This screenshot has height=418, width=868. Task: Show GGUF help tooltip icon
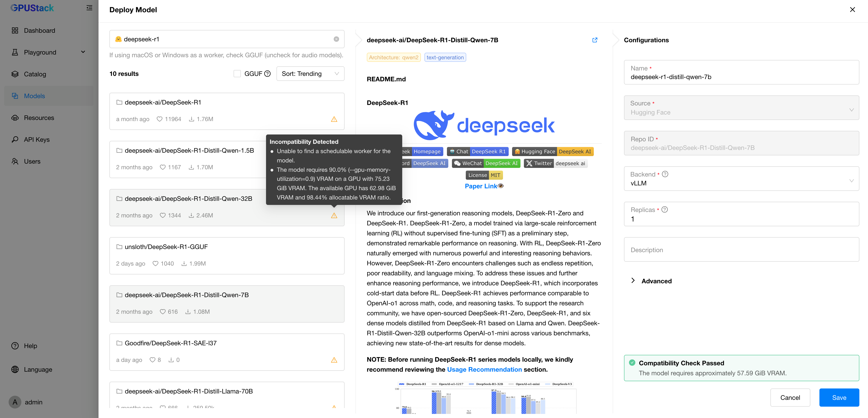(x=268, y=74)
